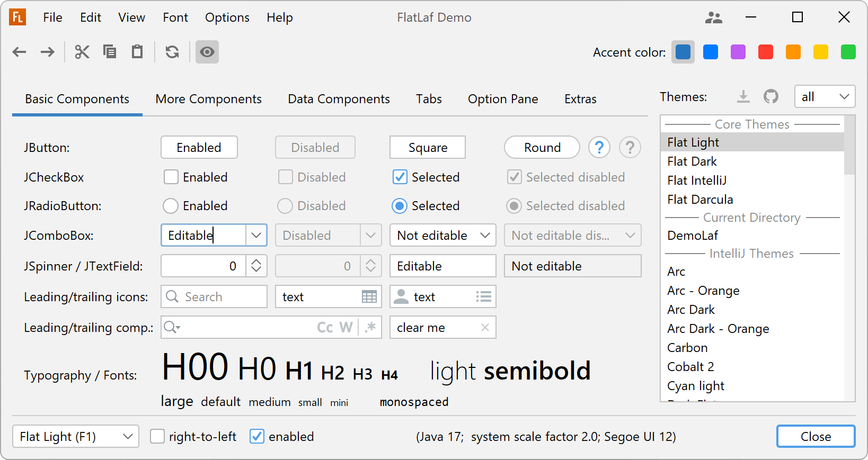This screenshot has height=460, width=868.
Task: Toggle the right-to-left checkbox
Action: pyautogui.click(x=157, y=437)
